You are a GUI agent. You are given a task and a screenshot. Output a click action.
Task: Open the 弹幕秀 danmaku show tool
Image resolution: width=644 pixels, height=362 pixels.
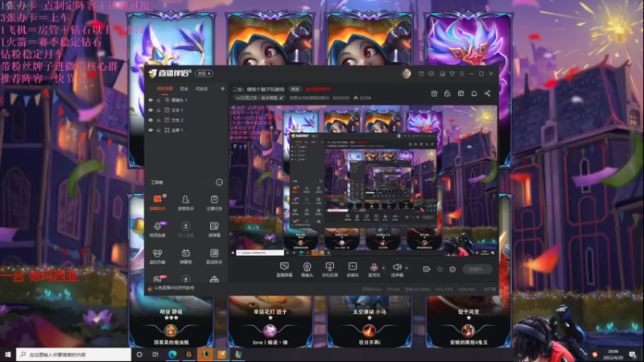tap(186, 256)
